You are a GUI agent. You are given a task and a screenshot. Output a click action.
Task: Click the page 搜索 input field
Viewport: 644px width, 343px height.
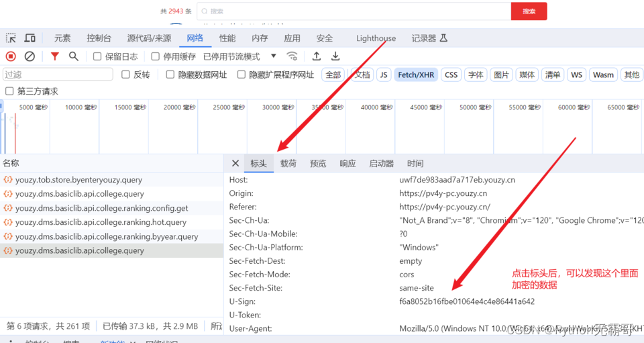coord(354,11)
